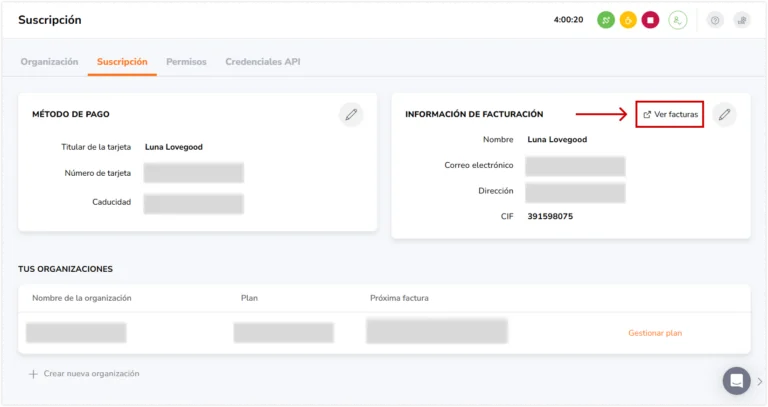Click Crear nueva organización

point(84,374)
